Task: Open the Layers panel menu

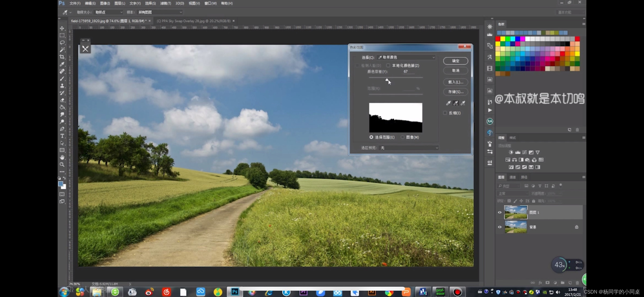Action: click(x=583, y=177)
